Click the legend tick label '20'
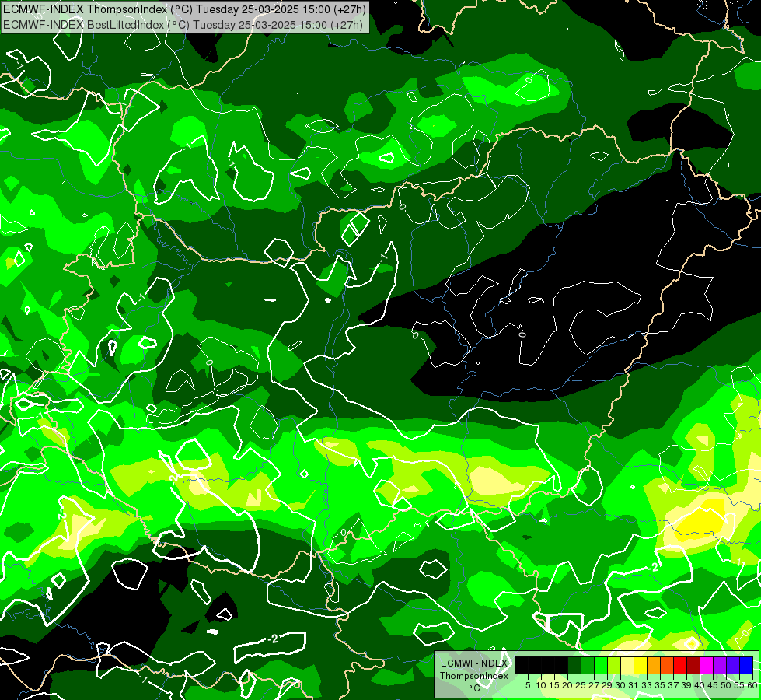Screen dimensions: 761x700 [567, 685]
